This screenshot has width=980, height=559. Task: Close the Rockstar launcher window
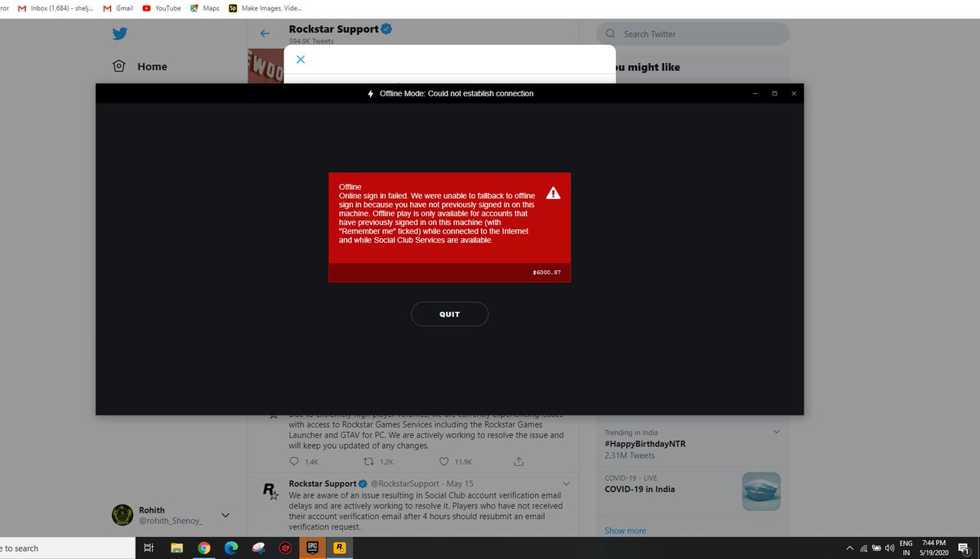[793, 94]
